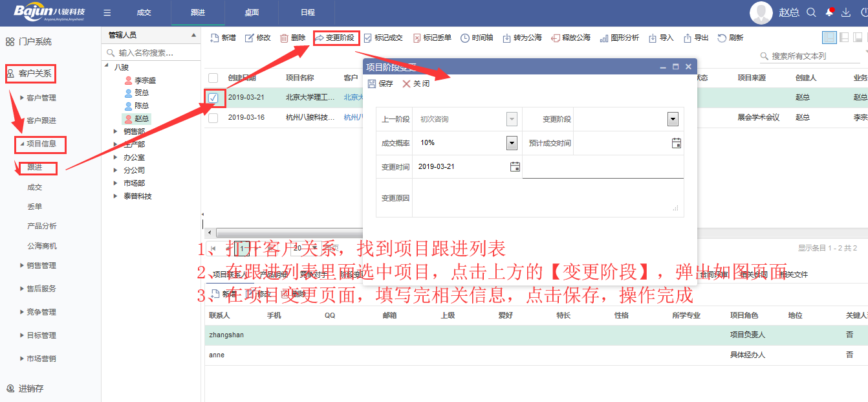
Task: Uncheck the 2019-03-21 project row checkbox
Action: 213,98
